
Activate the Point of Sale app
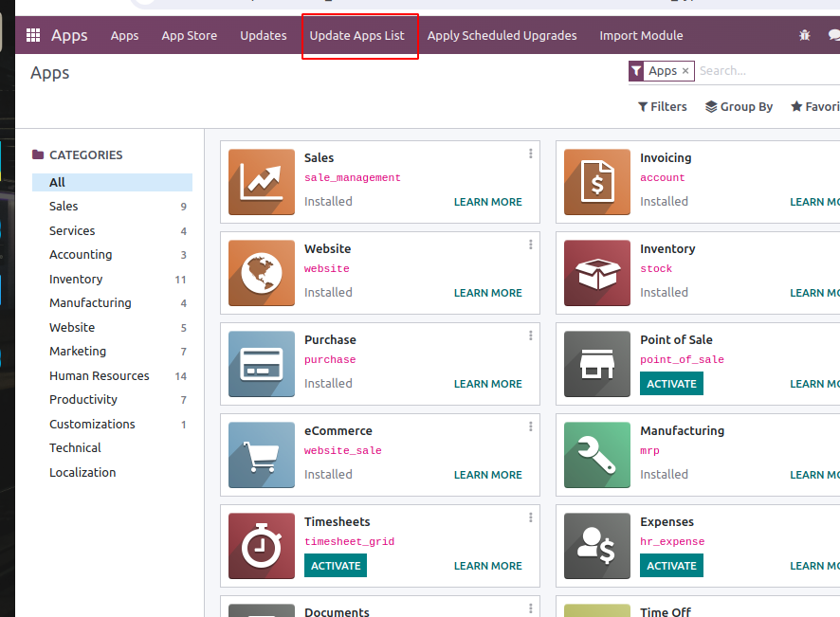point(671,384)
